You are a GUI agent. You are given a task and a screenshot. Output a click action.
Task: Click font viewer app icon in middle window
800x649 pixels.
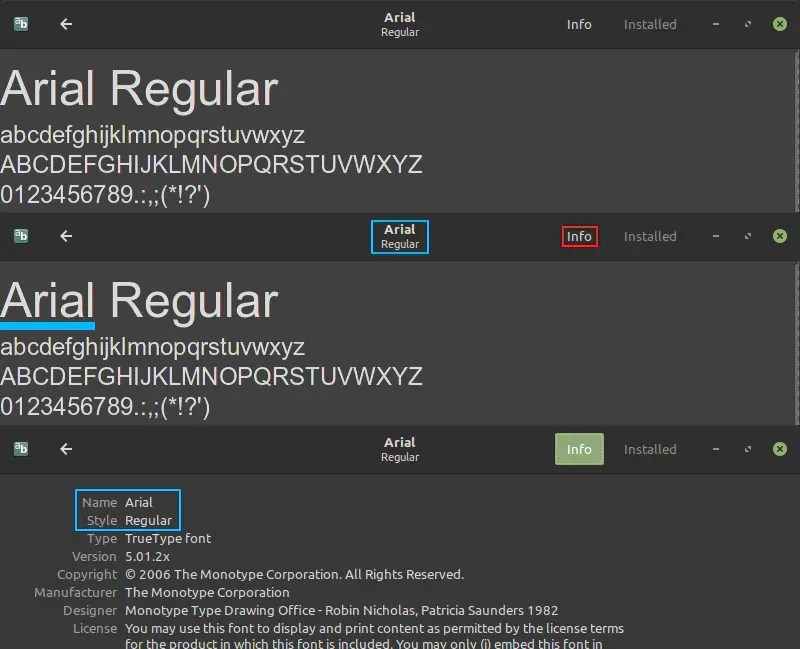21,236
